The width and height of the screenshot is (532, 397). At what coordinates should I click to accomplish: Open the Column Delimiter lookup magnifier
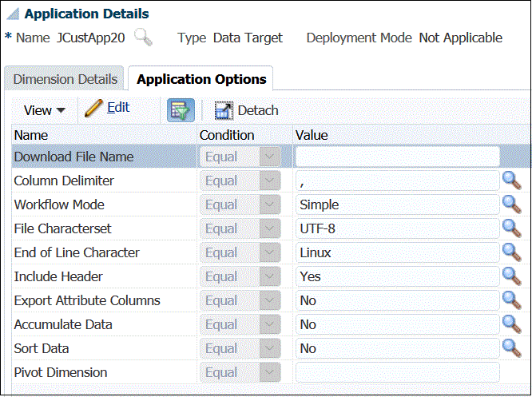click(x=511, y=181)
